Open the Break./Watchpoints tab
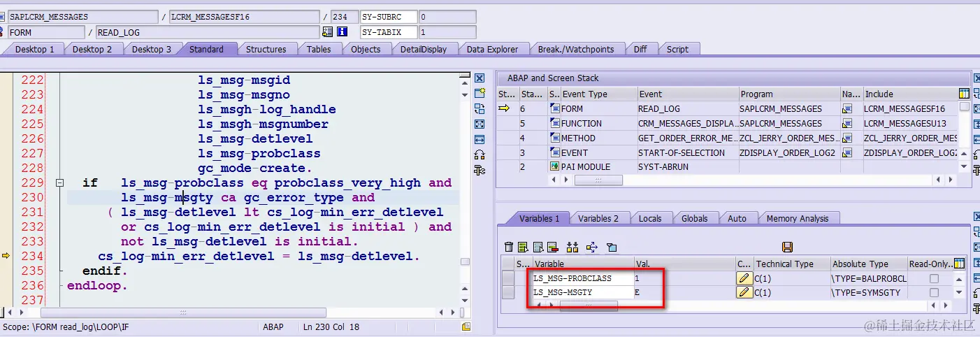 click(576, 49)
